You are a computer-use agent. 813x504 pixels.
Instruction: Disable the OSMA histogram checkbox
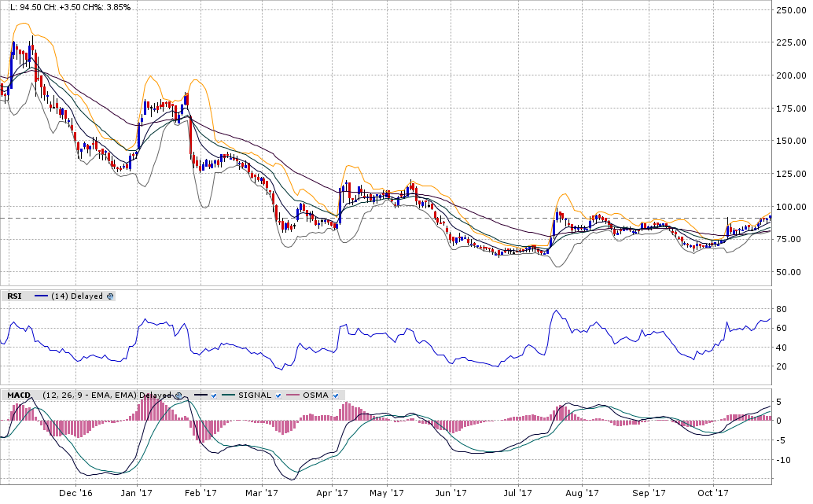click(x=336, y=395)
